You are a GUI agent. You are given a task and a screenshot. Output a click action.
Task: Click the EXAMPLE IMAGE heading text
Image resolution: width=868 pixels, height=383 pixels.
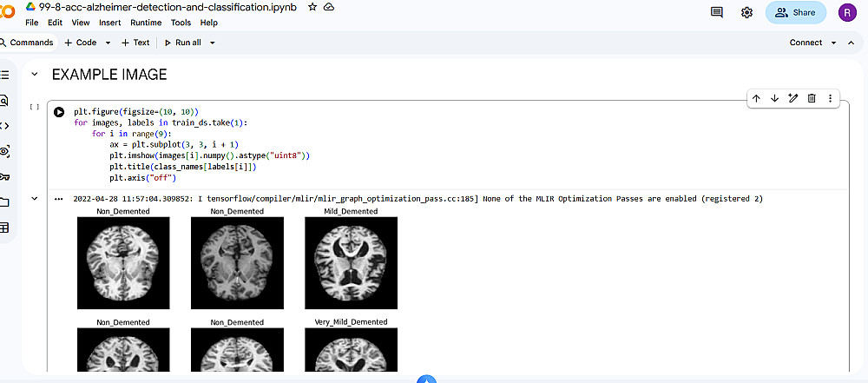click(x=109, y=75)
